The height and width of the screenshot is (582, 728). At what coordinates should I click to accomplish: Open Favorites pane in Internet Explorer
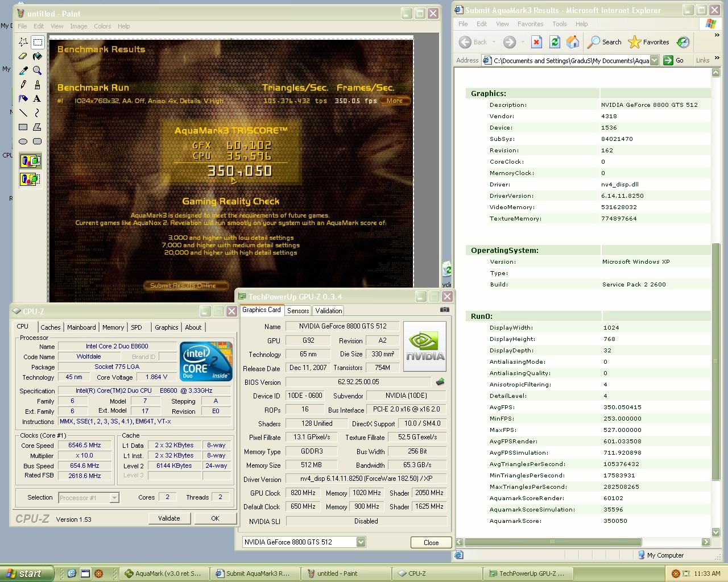click(648, 42)
